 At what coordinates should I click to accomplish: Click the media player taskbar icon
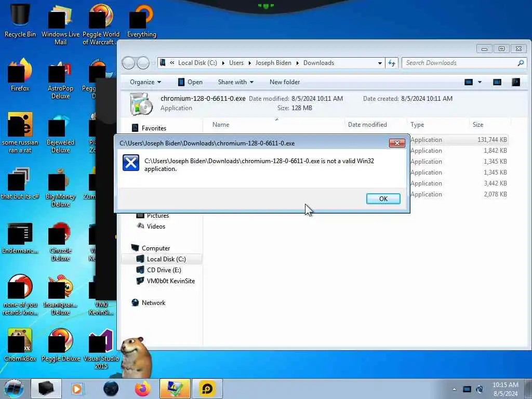click(x=77, y=389)
